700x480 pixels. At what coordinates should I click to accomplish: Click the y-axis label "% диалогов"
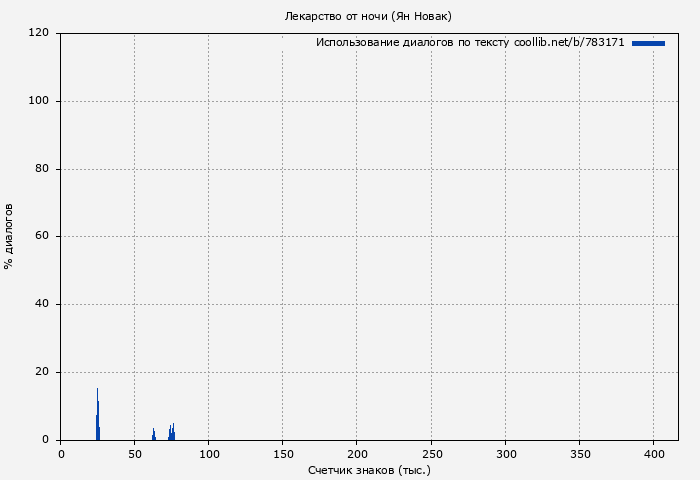pos(9,236)
